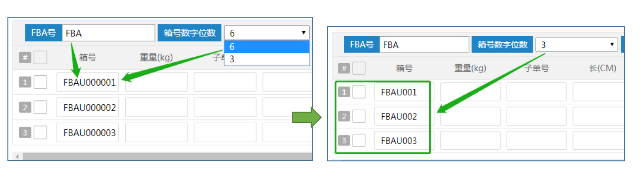Tick the checkbox for row 2 in left table
The width and height of the screenshot is (644, 186).
pos(40,107)
